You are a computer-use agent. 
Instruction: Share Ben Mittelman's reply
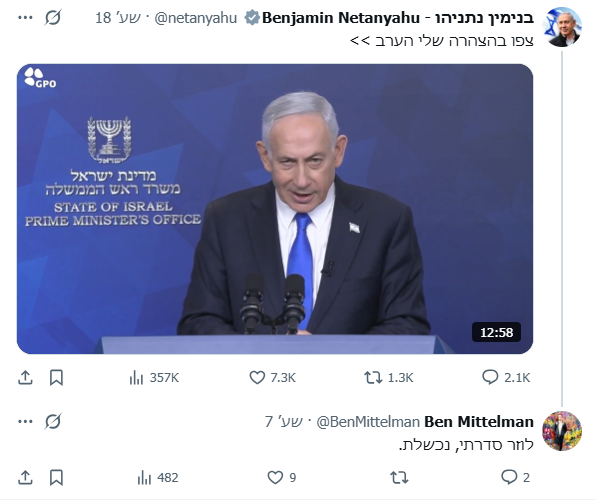(x=25, y=478)
